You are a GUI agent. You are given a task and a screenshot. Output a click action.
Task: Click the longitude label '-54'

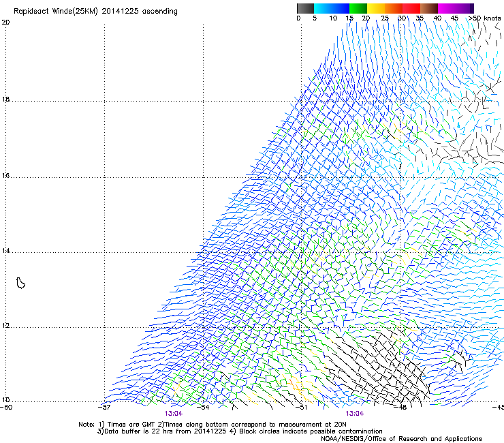pyautogui.click(x=203, y=408)
